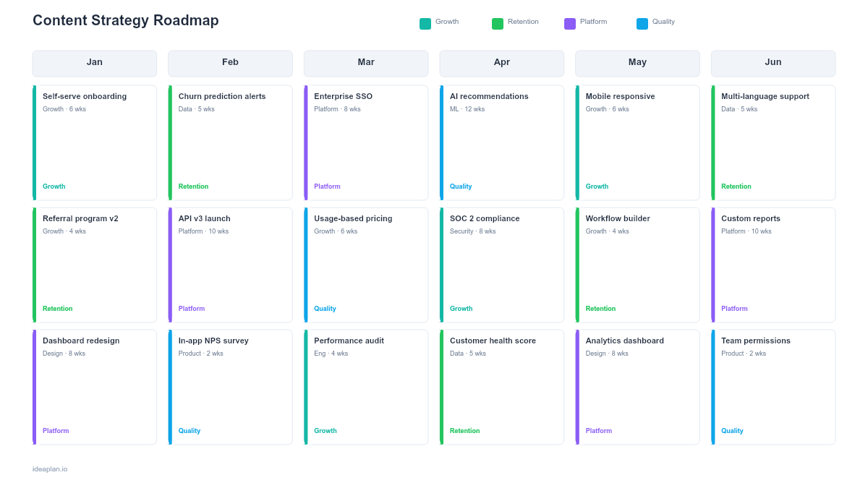Viewport: 868px width, 488px height.
Task: Click the AI recommendations card
Action: tap(501, 142)
